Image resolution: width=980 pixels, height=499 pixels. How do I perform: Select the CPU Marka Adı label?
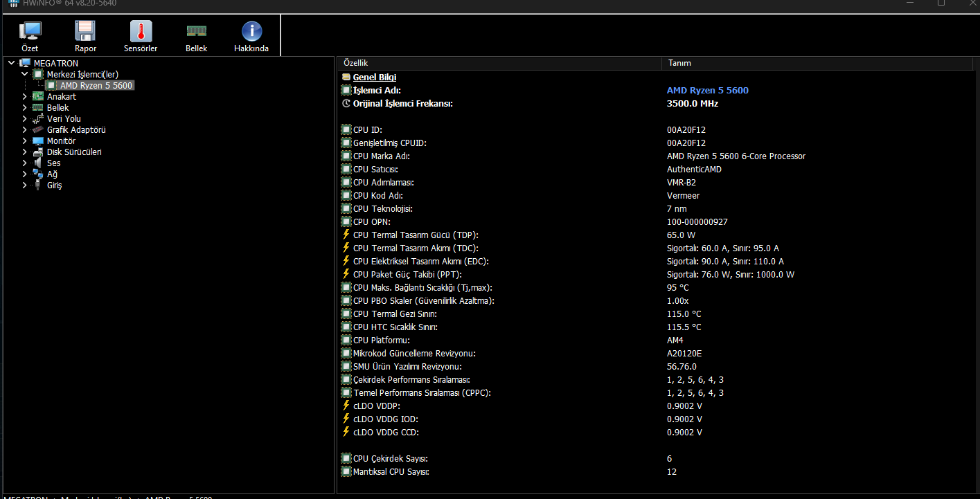[383, 156]
